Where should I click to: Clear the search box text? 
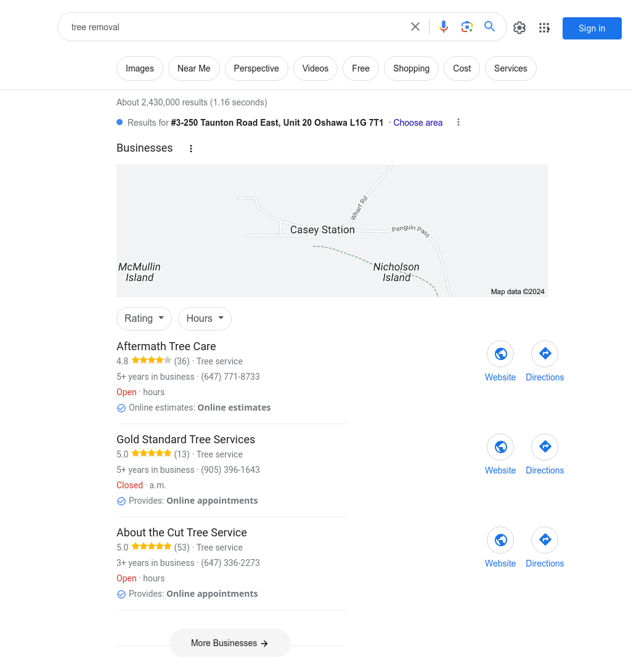coord(415,27)
